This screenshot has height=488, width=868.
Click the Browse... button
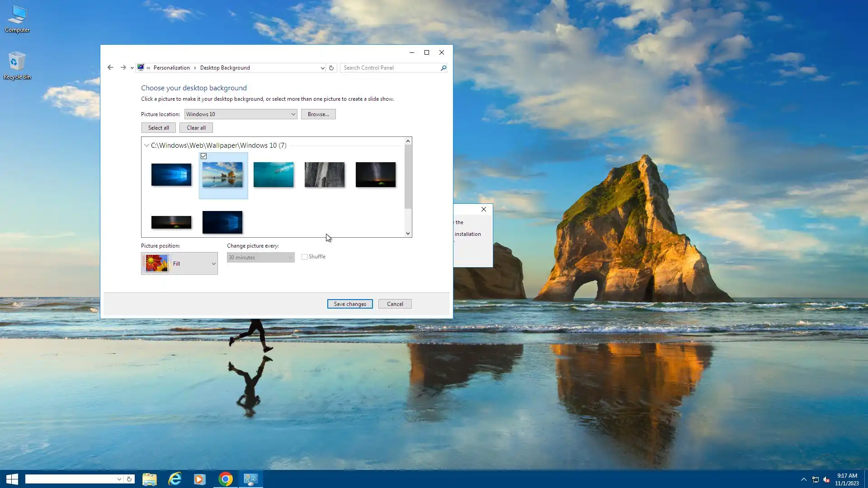tap(318, 114)
